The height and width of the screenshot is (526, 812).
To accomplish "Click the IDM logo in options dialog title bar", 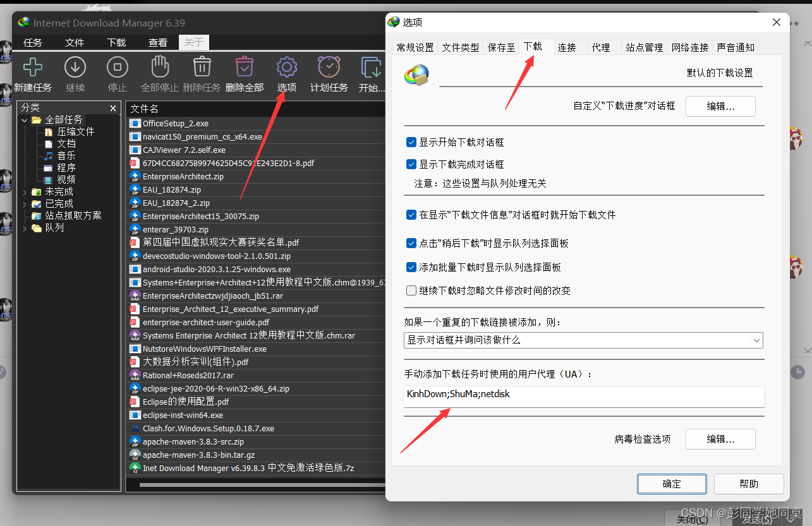I will 394,22.
